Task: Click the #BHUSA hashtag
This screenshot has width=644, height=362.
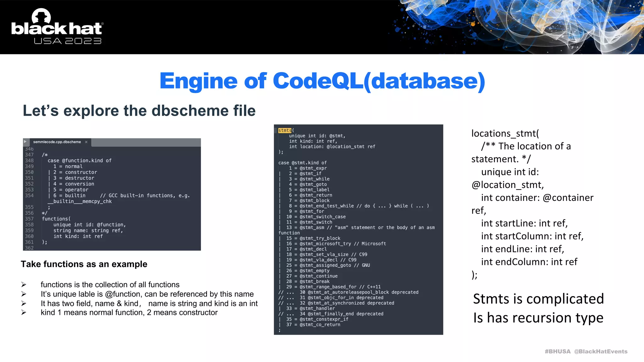Action: tap(558, 352)
